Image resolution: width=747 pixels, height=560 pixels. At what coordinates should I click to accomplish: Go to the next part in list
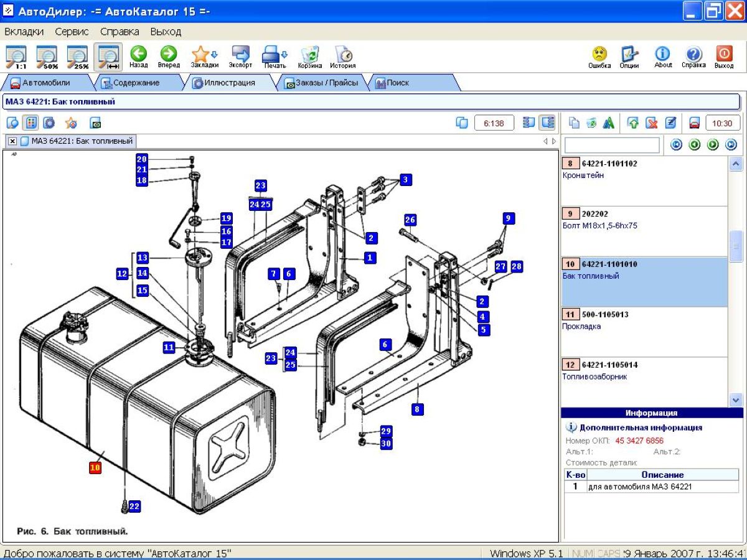(x=713, y=145)
